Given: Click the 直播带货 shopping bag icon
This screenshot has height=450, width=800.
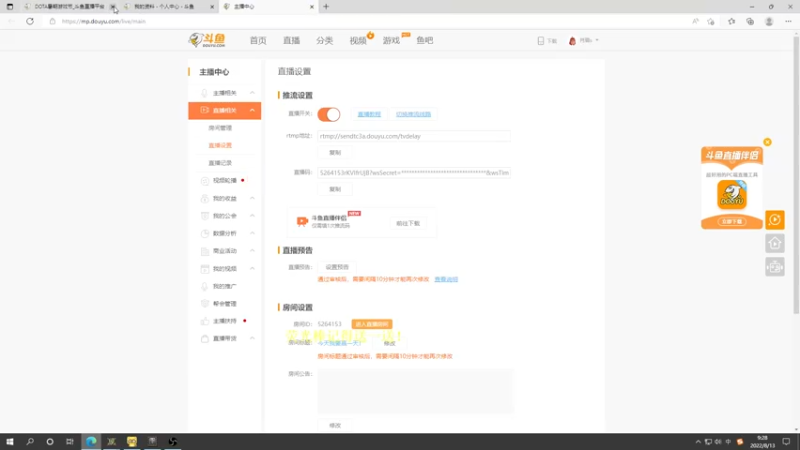Looking at the screenshot, I should tap(205, 339).
